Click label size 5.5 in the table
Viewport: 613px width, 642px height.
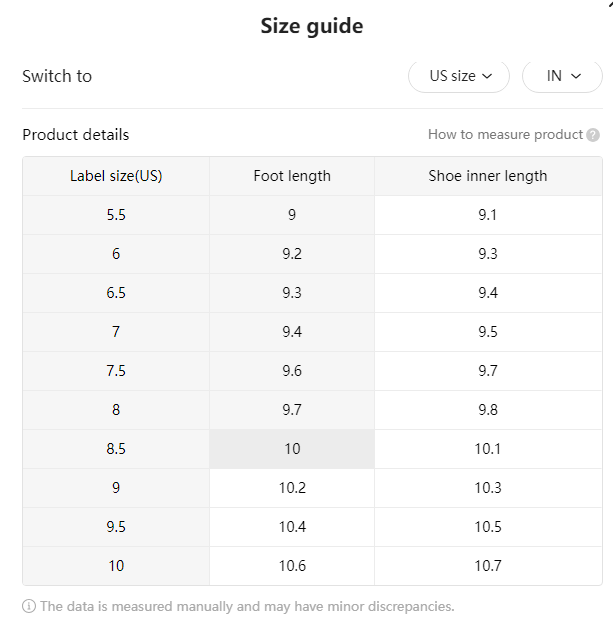coord(116,215)
